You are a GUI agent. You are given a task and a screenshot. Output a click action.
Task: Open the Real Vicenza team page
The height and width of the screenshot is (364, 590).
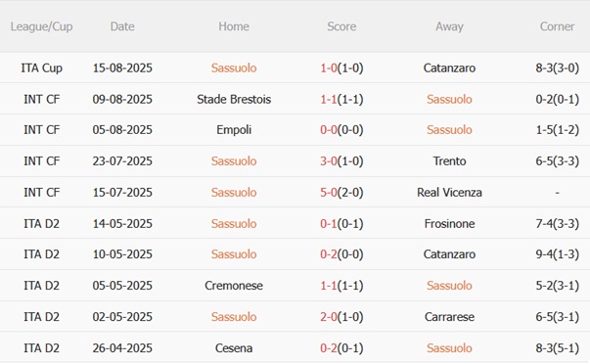[x=449, y=193]
